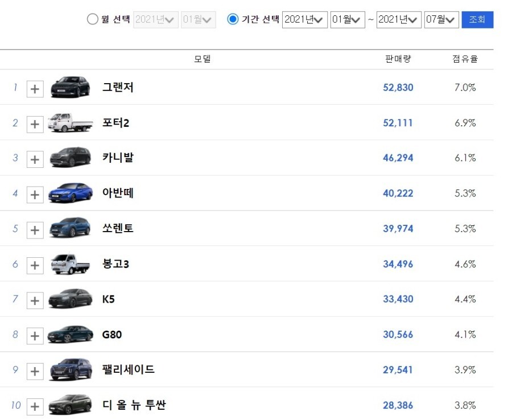Expand the 쏘렌토 row plus icon
Viewport: 512px width, 420px height.
click(x=35, y=230)
